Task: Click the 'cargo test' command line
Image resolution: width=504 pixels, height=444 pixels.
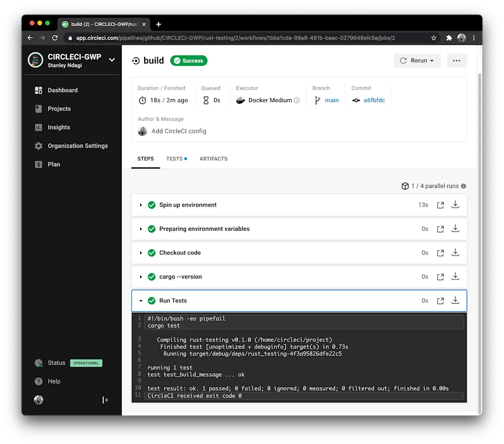Action: (x=164, y=326)
